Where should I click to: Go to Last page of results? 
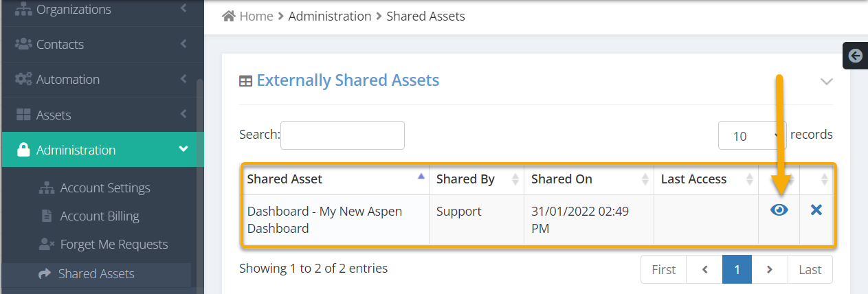click(810, 269)
